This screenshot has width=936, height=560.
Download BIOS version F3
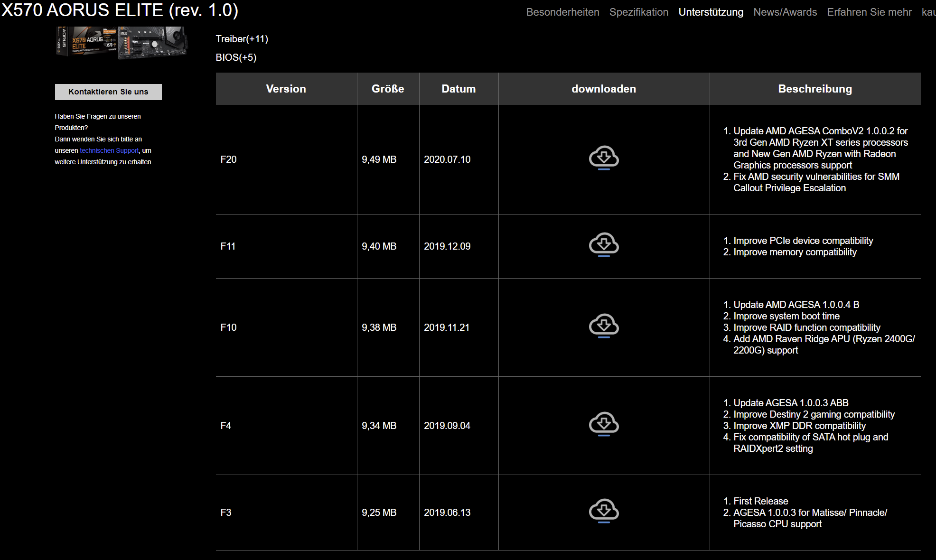pyautogui.click(x=603, y=511)
